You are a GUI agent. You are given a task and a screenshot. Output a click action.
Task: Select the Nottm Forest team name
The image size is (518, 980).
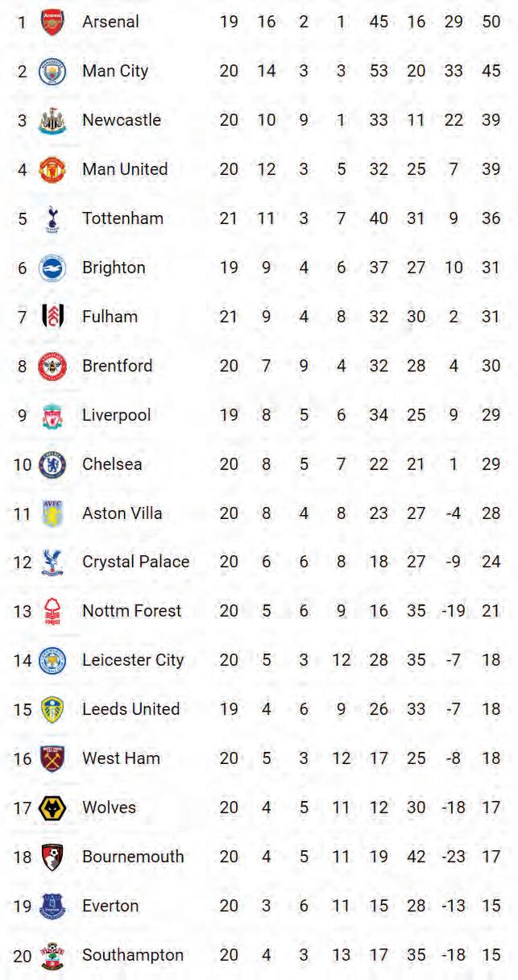click(131, 611)
